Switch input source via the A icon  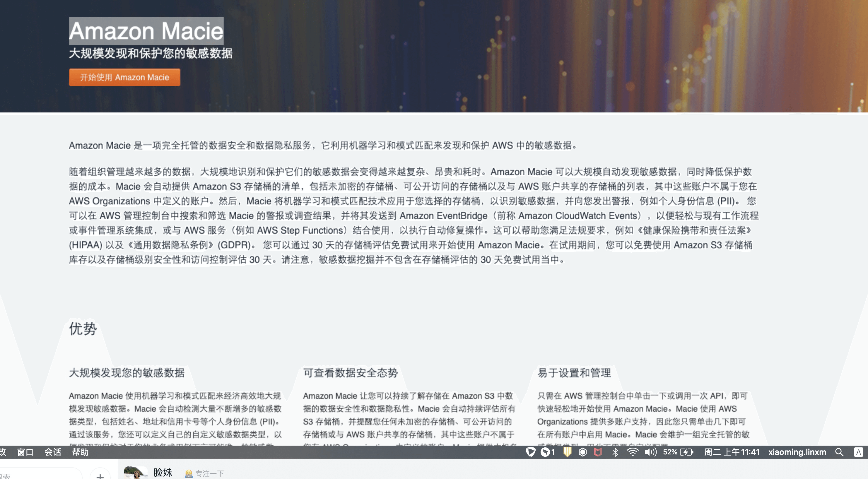tap(858, 452)
